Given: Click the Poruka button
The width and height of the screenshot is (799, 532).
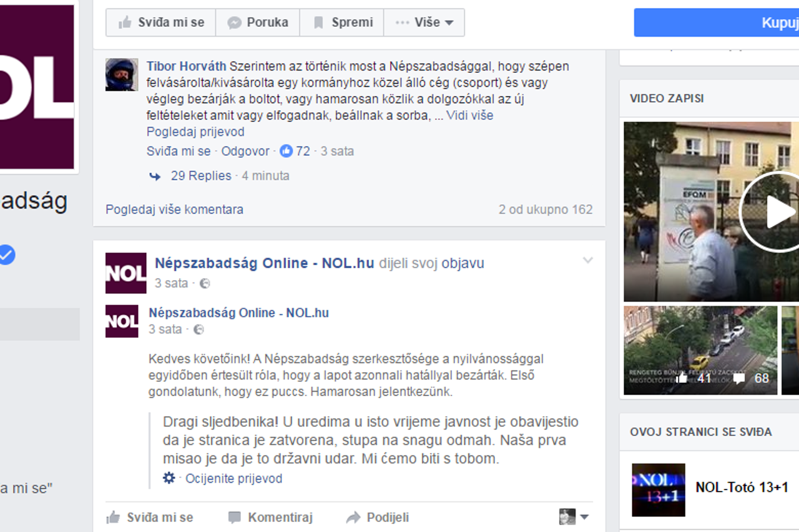Looking at the screenshot, I should (258, 22).
